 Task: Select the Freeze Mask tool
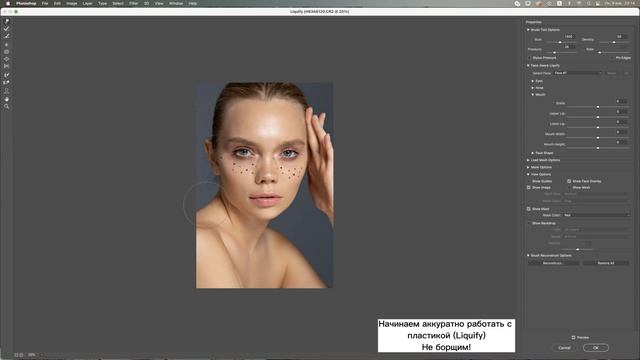click(7, 75)
